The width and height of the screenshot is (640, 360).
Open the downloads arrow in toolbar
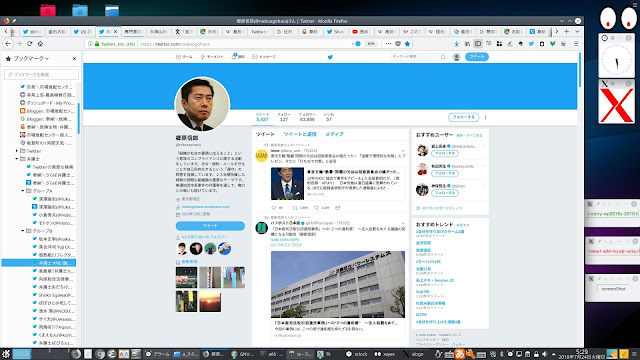456,44
